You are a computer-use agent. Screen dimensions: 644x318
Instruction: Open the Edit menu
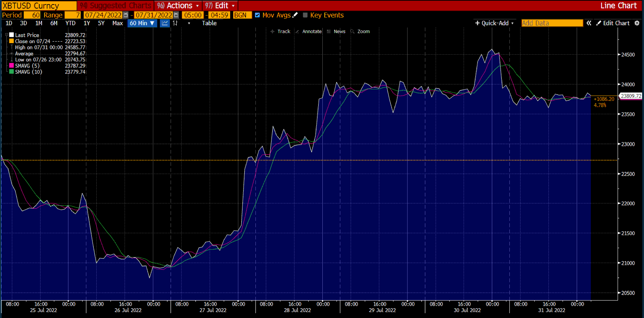coord(220,6)
